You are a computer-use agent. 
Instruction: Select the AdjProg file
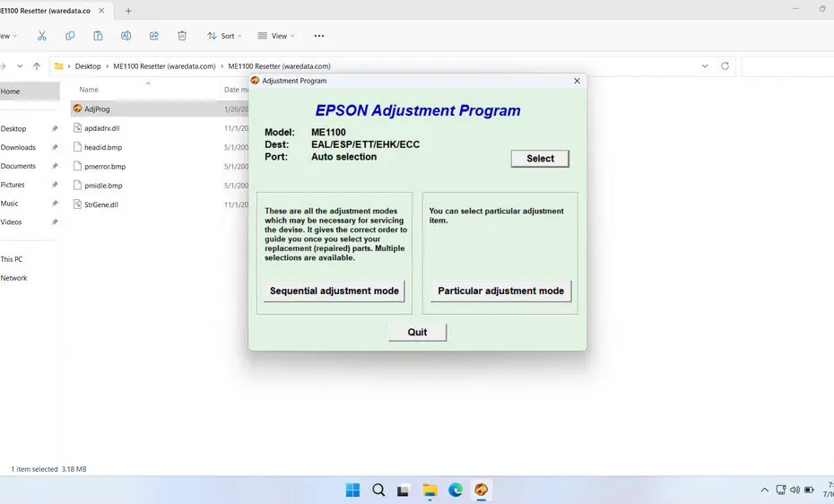coord(97,109)
